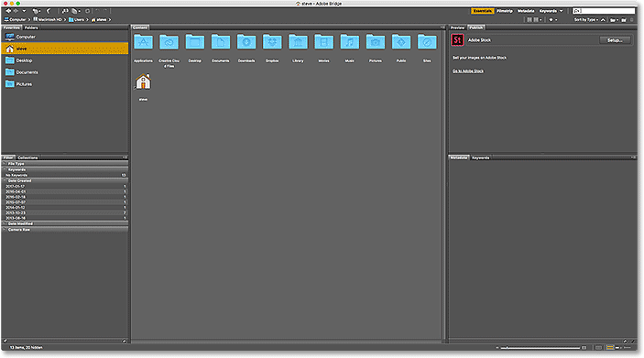Filter by No Keywords row

point(65,175)
